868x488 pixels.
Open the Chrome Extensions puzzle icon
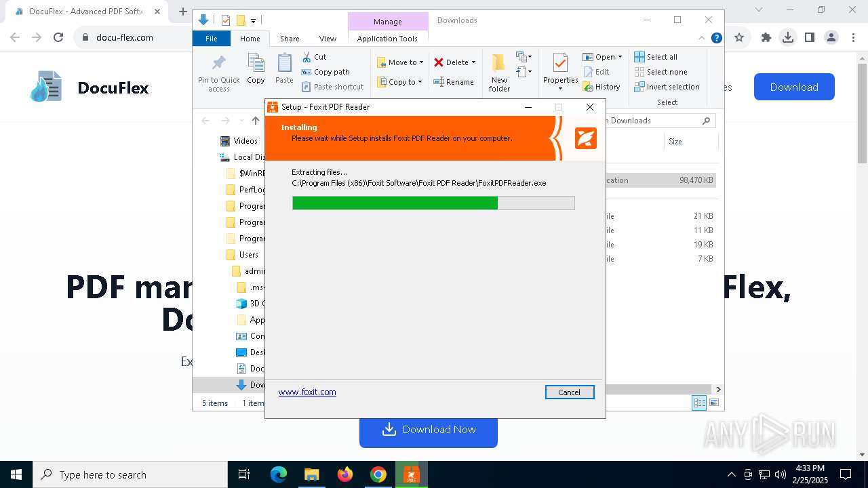pos(766,37)
